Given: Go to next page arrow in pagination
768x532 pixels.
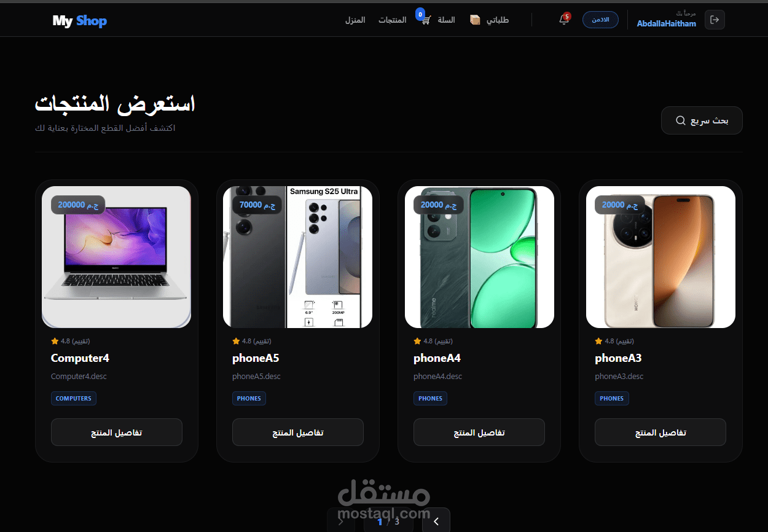Looking at the screenshot, I should 436,521.
